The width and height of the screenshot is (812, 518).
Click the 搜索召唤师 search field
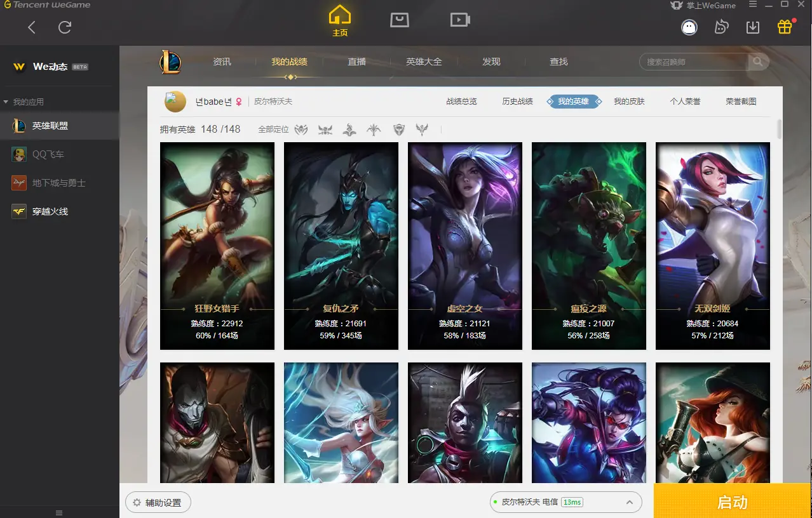coord(693,62)
